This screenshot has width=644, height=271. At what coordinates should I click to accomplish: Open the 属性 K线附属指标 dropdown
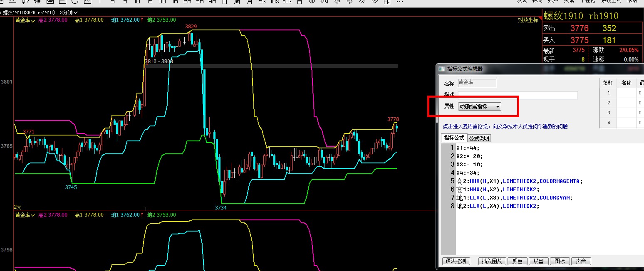480,106
